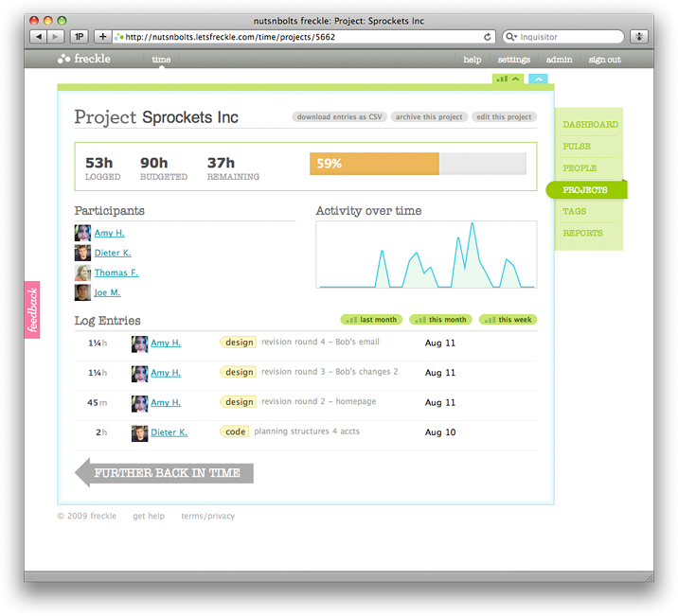This screenshot has height=616, width=678.
Task: Click the 59% budget progress bar
Action: click(x=418, y=164)
